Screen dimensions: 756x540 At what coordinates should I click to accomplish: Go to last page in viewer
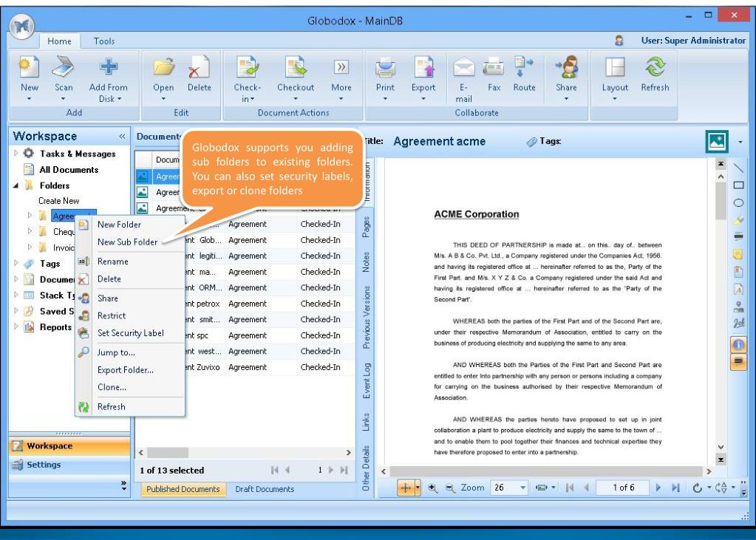(675, 488)
